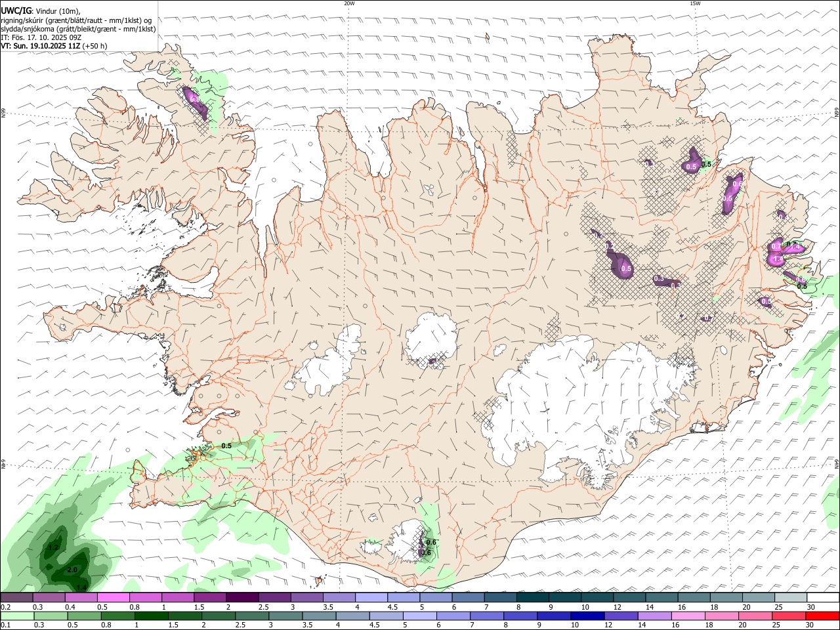Click purple-grey scale swatch labeled 0.8
The height and width of the screenshot is (630, 840).
pyautogui.click(x=146, y=598)
